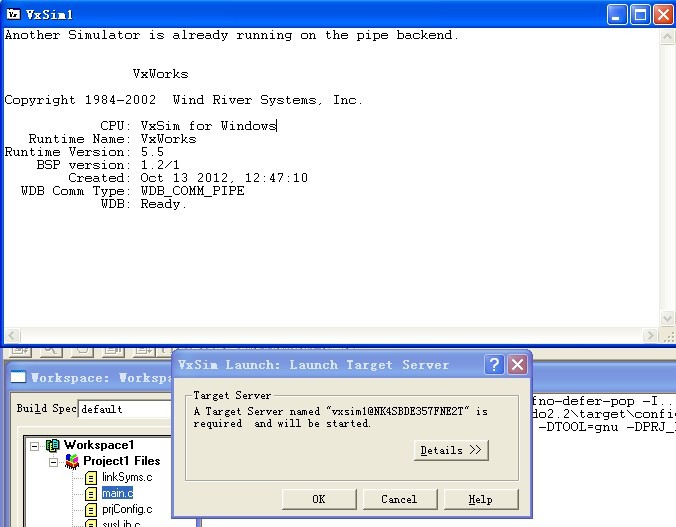
Task: Click the 'VxSim for Windows' CPU value
Action: coord(209,126)
